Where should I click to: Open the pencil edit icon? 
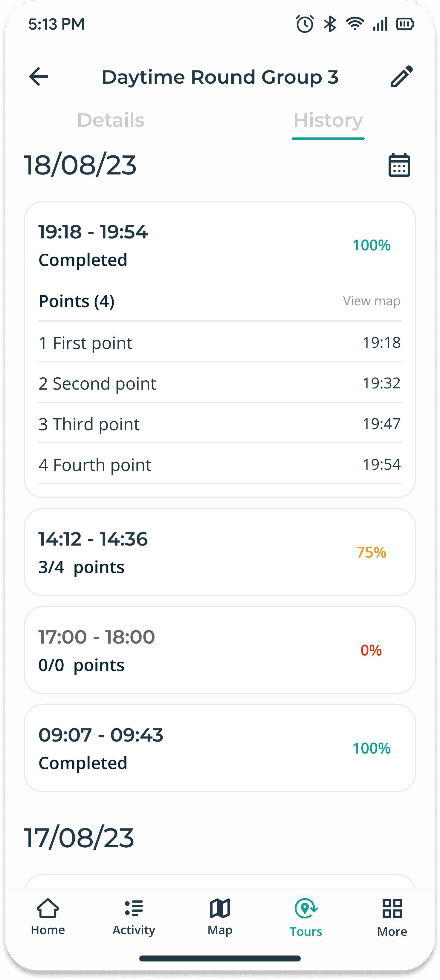tap(402, 76)
